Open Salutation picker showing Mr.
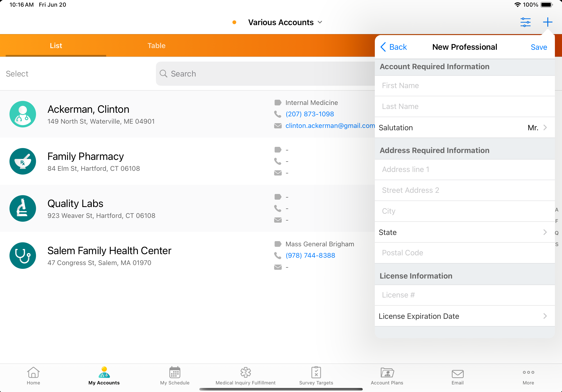Screen dimensions: 562x392 coord(464,127)
